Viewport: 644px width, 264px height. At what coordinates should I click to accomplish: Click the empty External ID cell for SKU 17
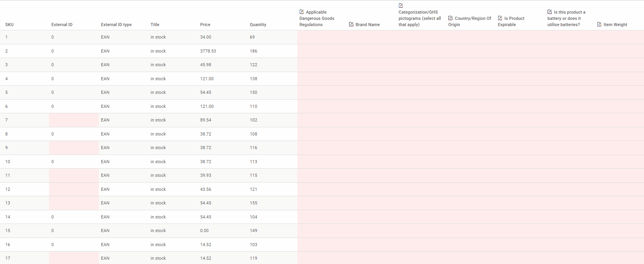coord(74,258)
